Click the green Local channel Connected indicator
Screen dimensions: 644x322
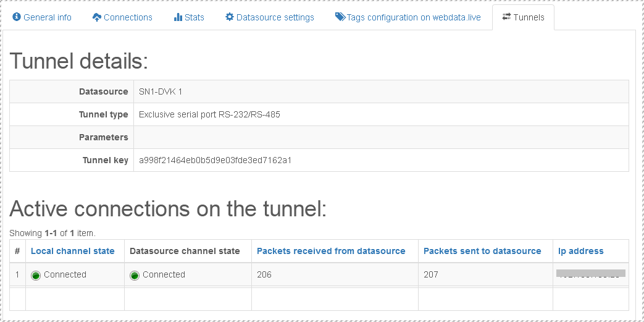pos(36,275)
